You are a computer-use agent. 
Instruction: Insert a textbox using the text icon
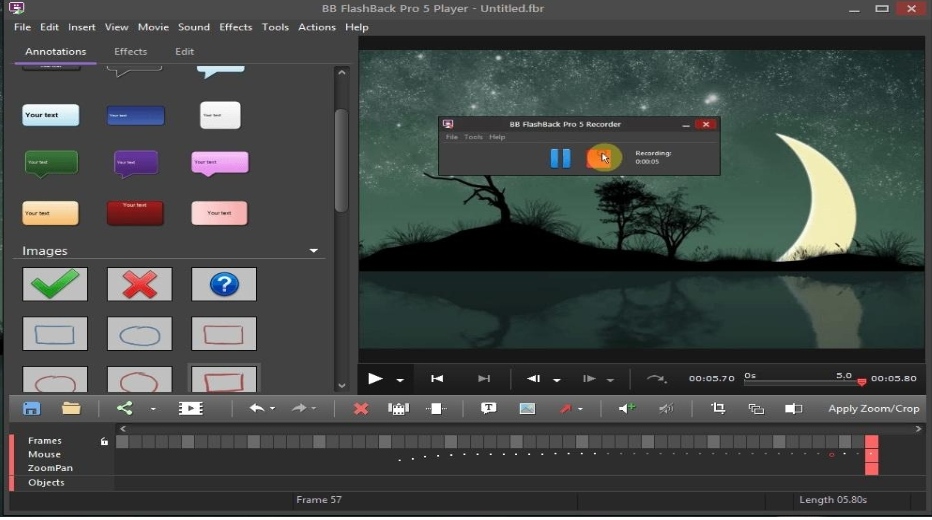pos(488,408)
